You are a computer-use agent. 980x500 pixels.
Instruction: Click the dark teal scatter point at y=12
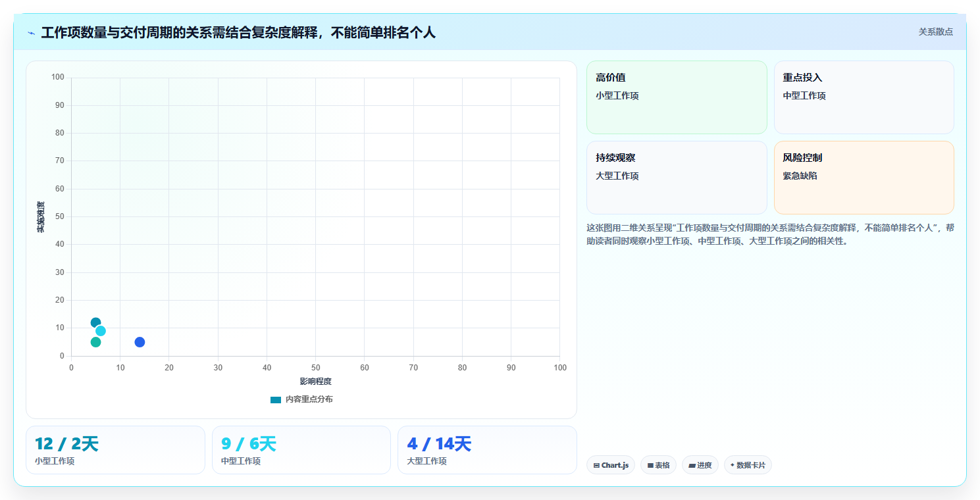[95, 322]
